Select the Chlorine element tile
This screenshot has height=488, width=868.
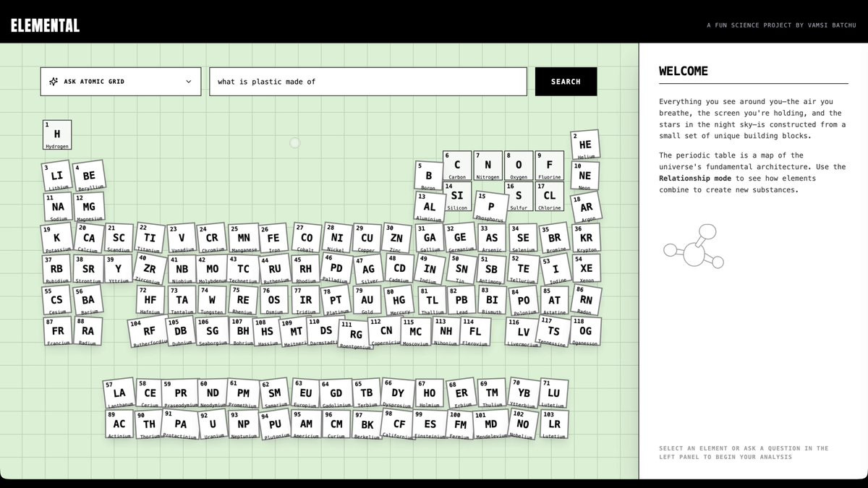[x=549, y=196]
